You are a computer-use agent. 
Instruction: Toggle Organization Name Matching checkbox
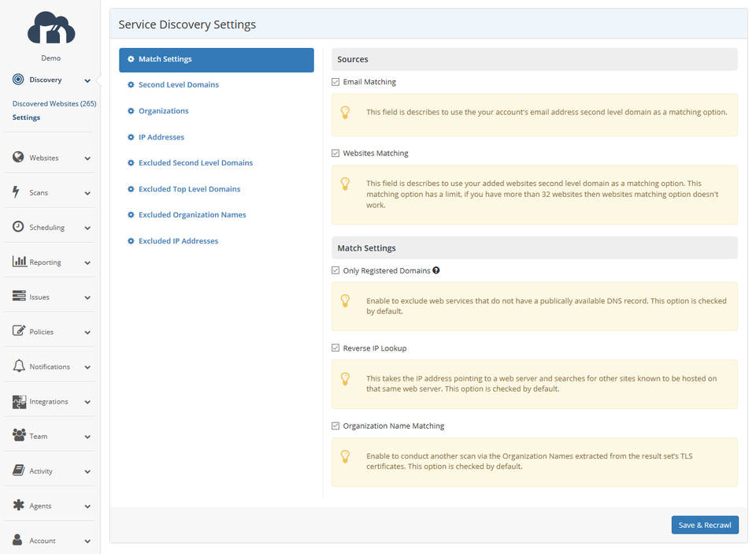(336, 426)
